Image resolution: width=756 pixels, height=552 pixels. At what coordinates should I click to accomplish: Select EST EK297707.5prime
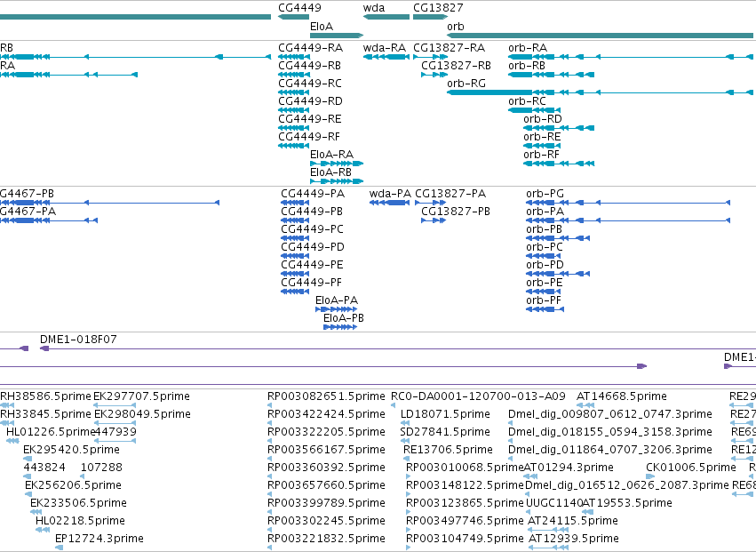[115, 405]
